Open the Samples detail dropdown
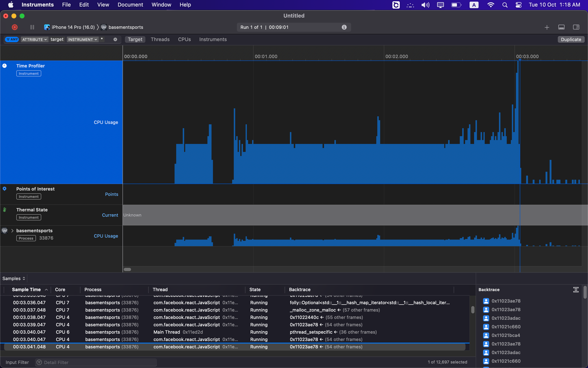 tap(14, 278)
